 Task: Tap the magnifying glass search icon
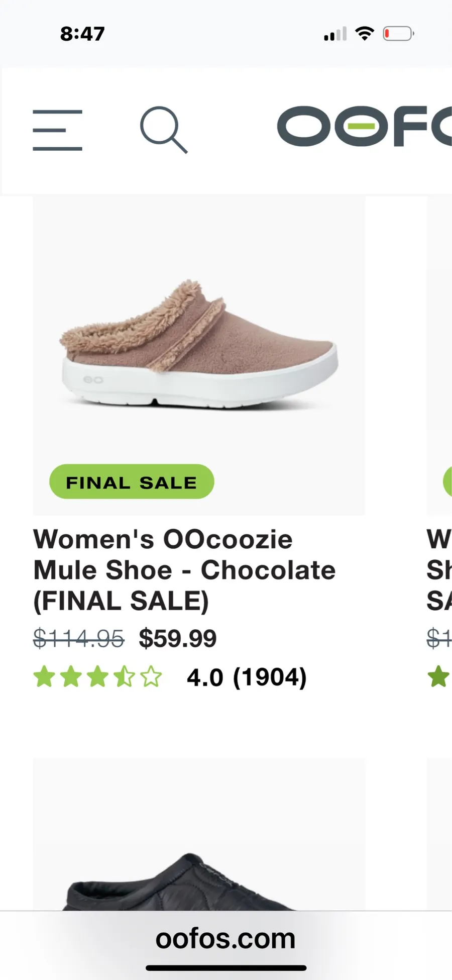click(164, 130)
